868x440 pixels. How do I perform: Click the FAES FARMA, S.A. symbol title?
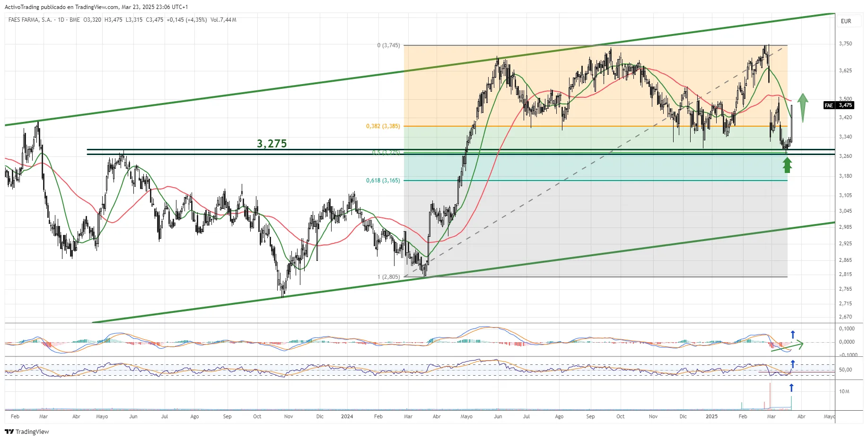30,20
